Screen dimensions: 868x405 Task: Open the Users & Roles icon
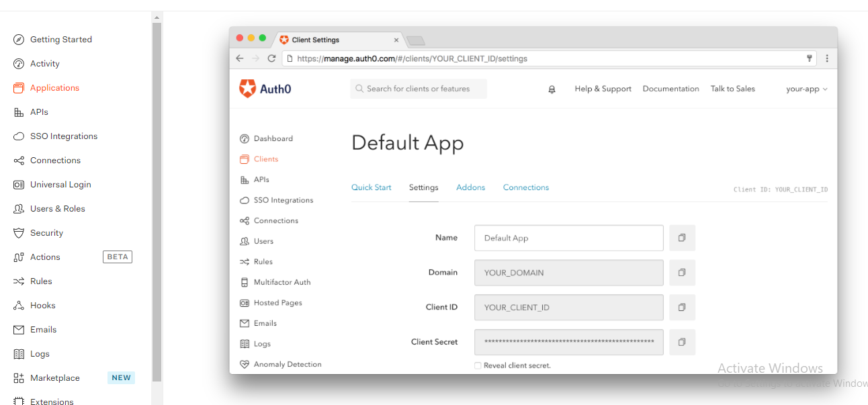pos(19,209)
